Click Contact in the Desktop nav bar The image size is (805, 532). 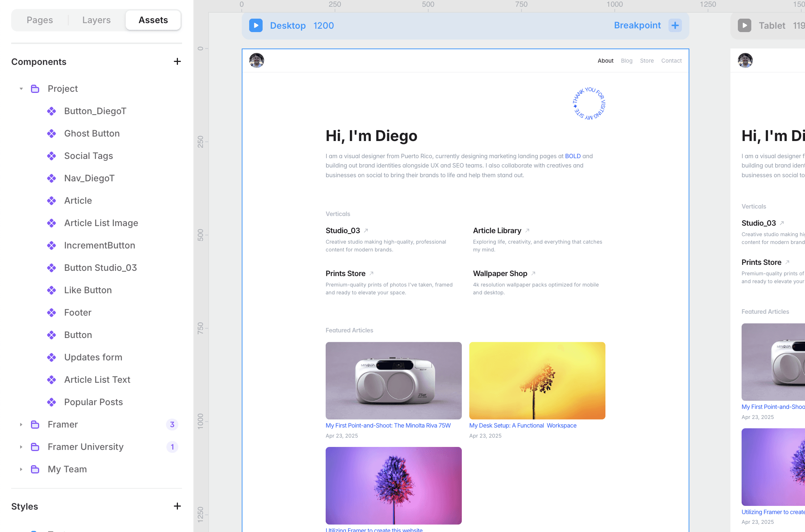coord(671,61)
